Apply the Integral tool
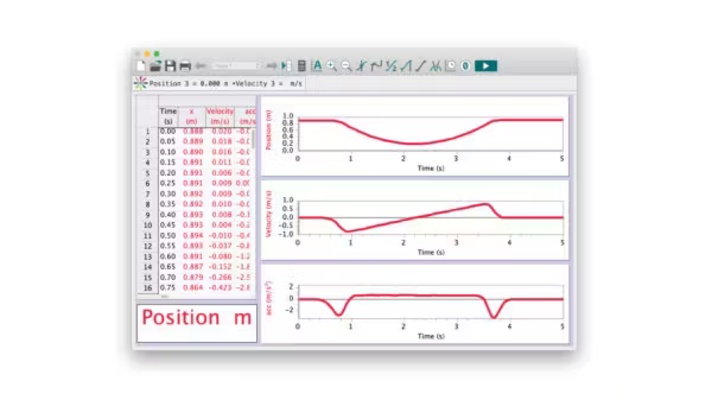This screenshot has width=712, height=400. point(406,66)
